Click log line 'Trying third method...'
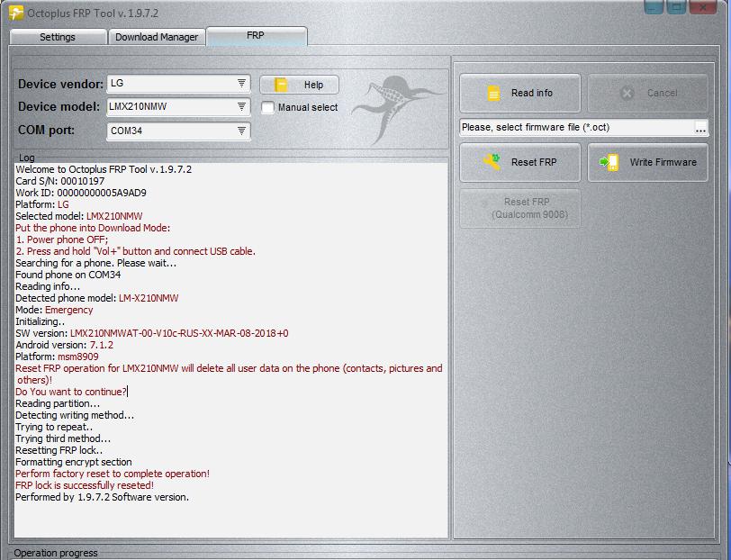 [63, 438]
